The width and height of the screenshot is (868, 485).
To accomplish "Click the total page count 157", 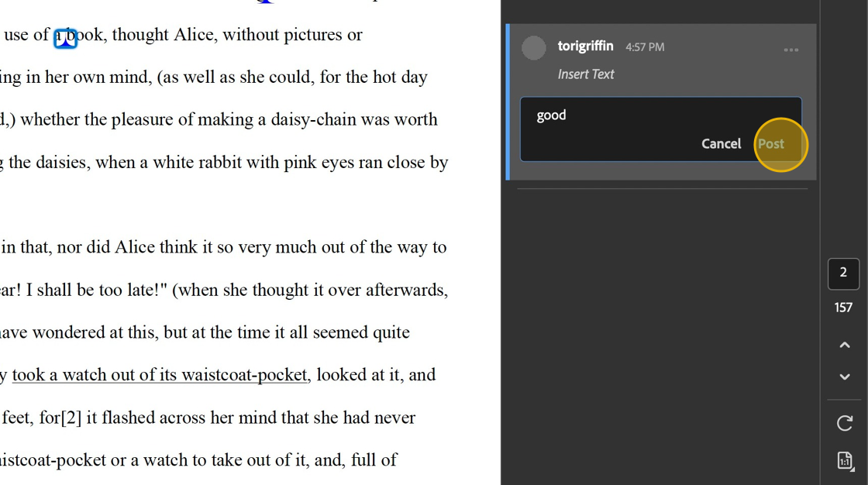I will coord(843,308).
